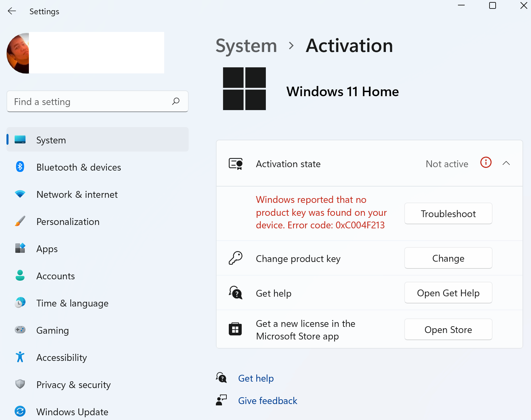Image resolution: width=531 pixels, height=420 pixels.
Task: Click the Not active status text
Action: (x=447, y=164)
